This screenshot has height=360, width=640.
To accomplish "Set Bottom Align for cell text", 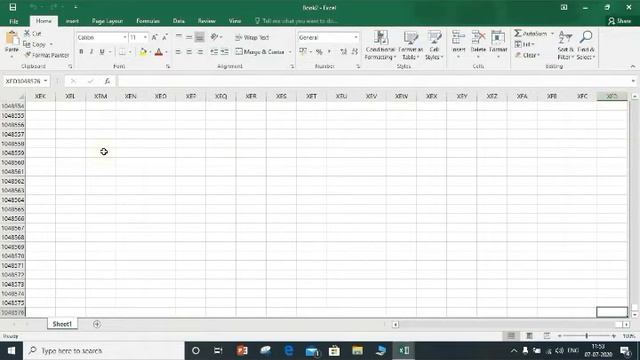I will click(199, 37).
